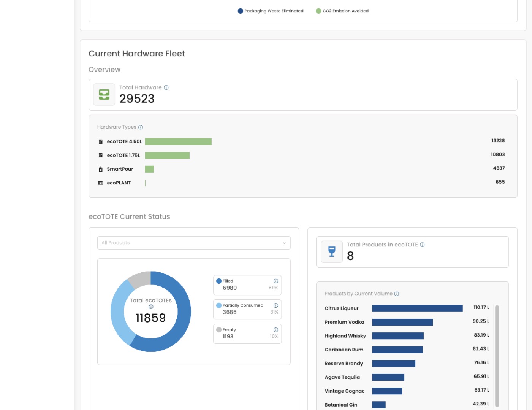Click the Premium Vodka value 90.25 L
The width and height of the screenshot is (532, 410).
point(481,321)
